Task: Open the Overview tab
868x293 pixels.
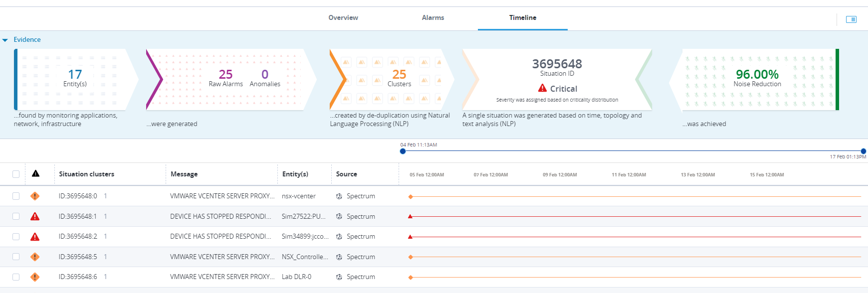Action: pos(343,18)
